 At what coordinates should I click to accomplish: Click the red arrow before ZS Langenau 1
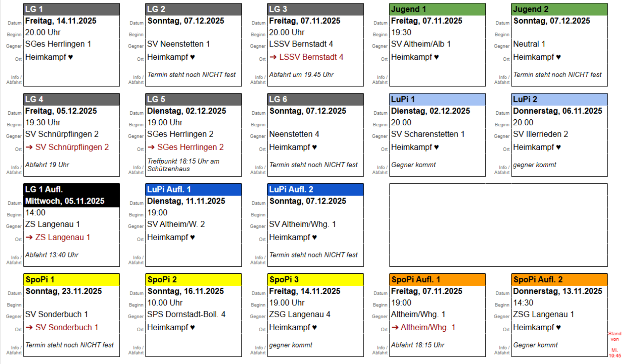[29, 237]
